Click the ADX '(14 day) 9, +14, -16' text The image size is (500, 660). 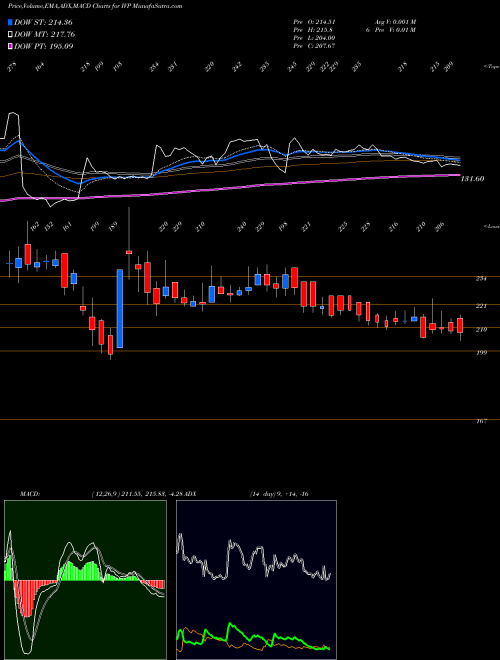(x=280, y=494)
